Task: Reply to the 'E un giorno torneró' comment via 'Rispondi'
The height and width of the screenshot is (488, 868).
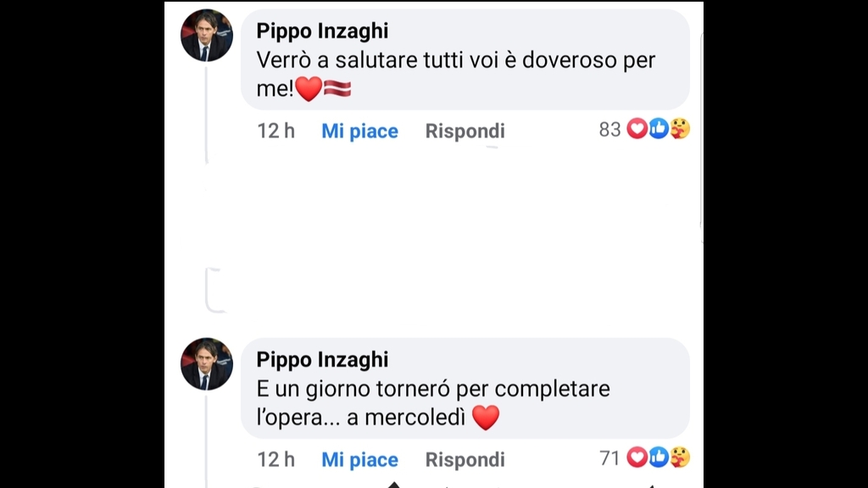Action: coord(465,460)
